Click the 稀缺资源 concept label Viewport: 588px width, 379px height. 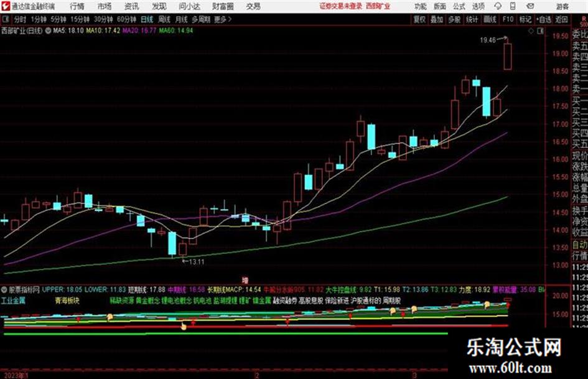point(122,301)
